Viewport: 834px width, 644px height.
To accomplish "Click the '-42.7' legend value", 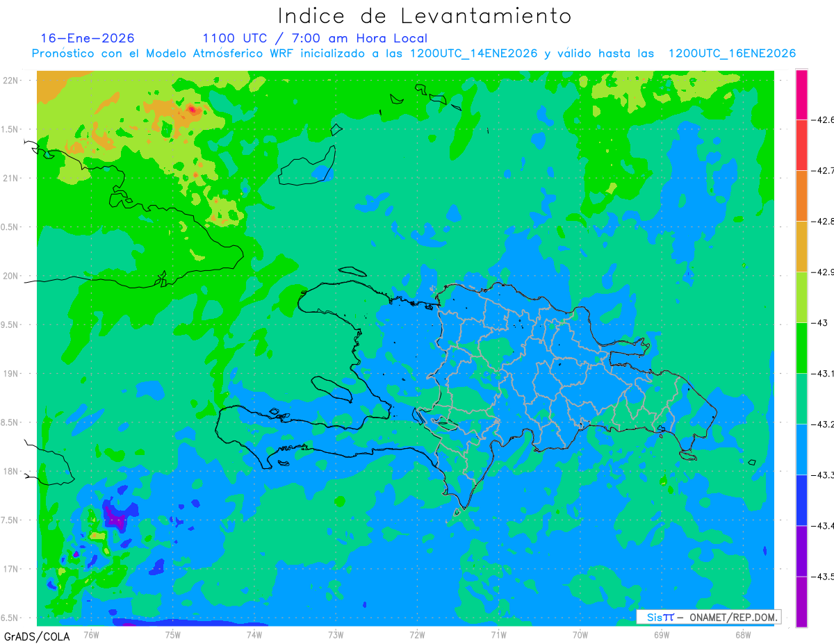I will [x=823, y=170].
